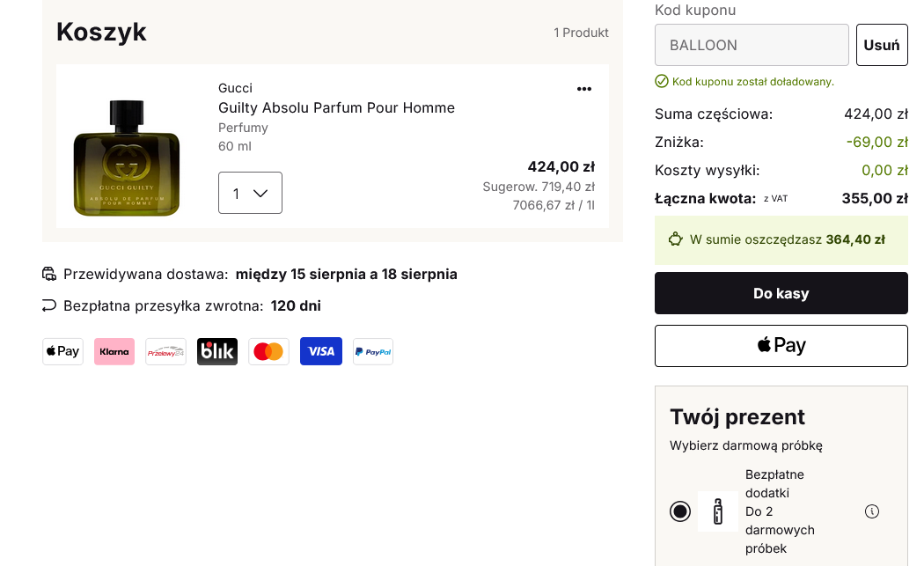Open the quantity dropdown showing 1
This screenshot has width=924, height=566.
click(x=251, y=193)
